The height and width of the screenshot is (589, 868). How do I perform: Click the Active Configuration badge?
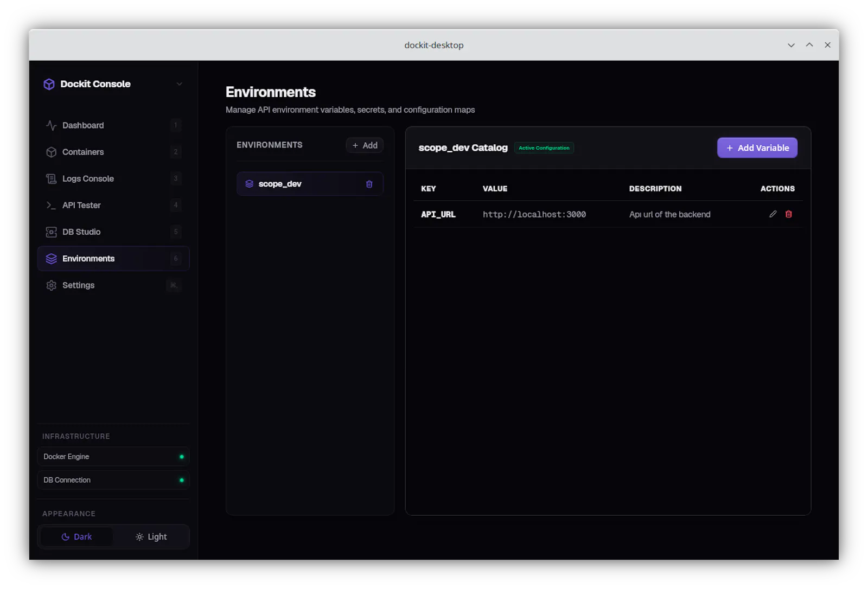tap(544, 148)
